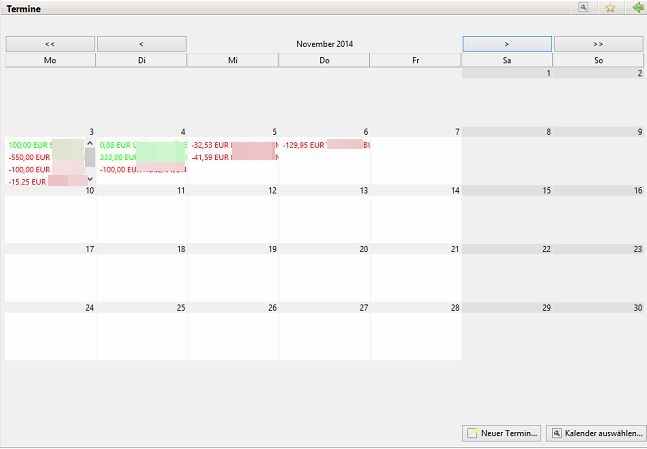Go to the next month
647x449 pixels.
507,44
